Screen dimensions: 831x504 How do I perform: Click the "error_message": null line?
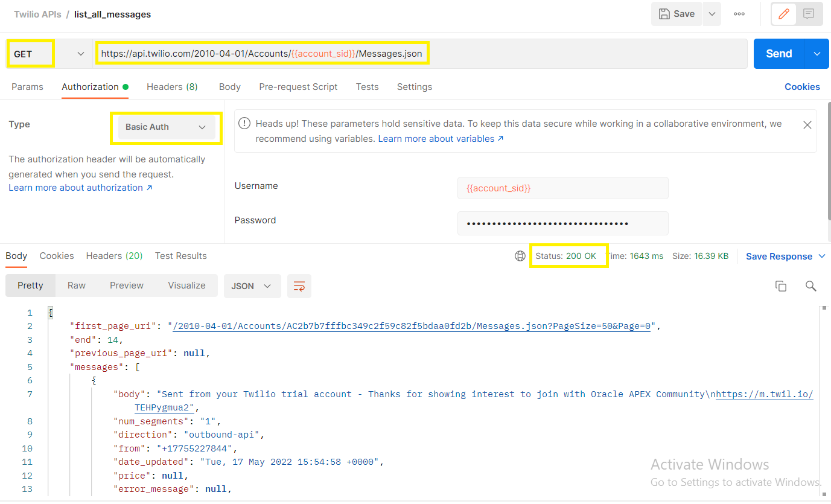(173, 489)
